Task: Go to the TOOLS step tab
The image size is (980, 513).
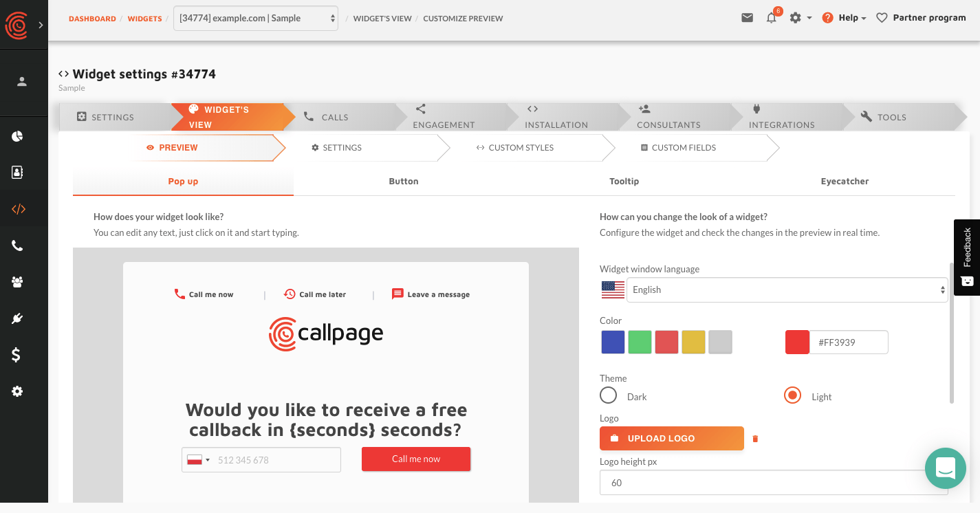Action: [x=900, y=117]
